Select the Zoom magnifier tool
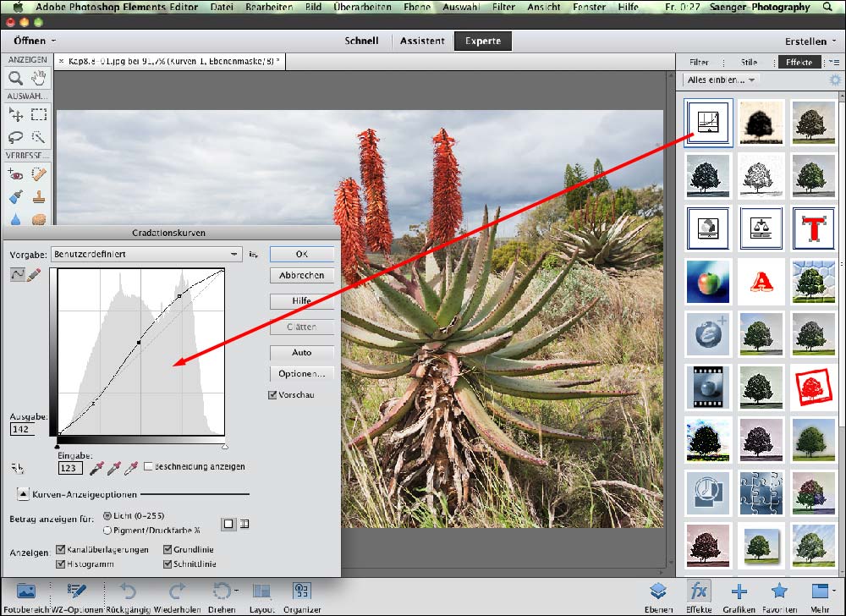The height and width of the screenshot is (616, 846). point(15,79)
